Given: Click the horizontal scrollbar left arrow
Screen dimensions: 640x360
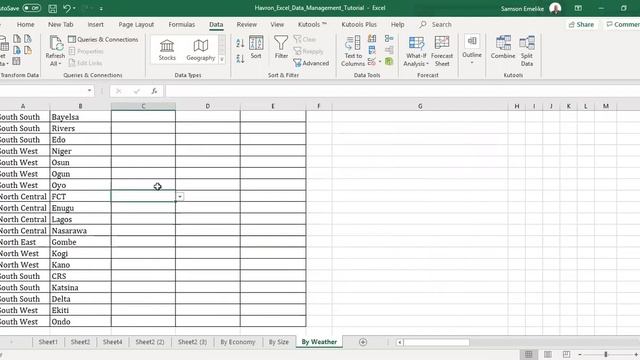Looking at the screenshot, I should 400,342.
